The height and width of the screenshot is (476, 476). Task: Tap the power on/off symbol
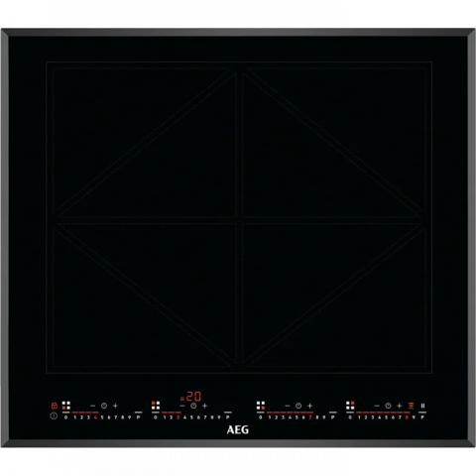point(54,416)
